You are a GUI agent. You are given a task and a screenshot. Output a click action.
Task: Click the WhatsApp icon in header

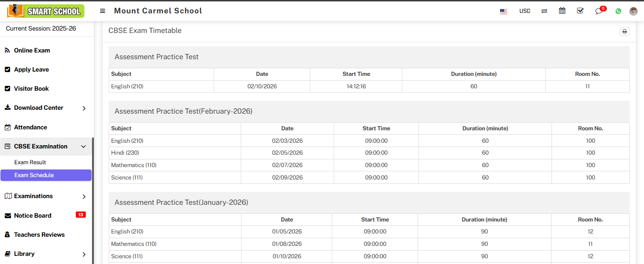click(x=618, y=11)
